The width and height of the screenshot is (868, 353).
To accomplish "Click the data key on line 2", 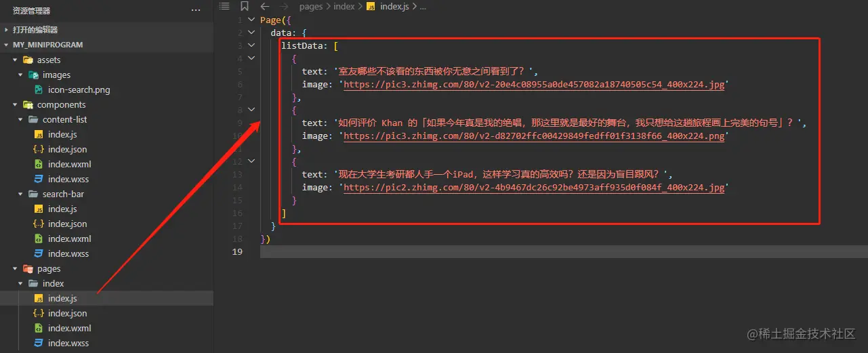I will pos(281,33).
